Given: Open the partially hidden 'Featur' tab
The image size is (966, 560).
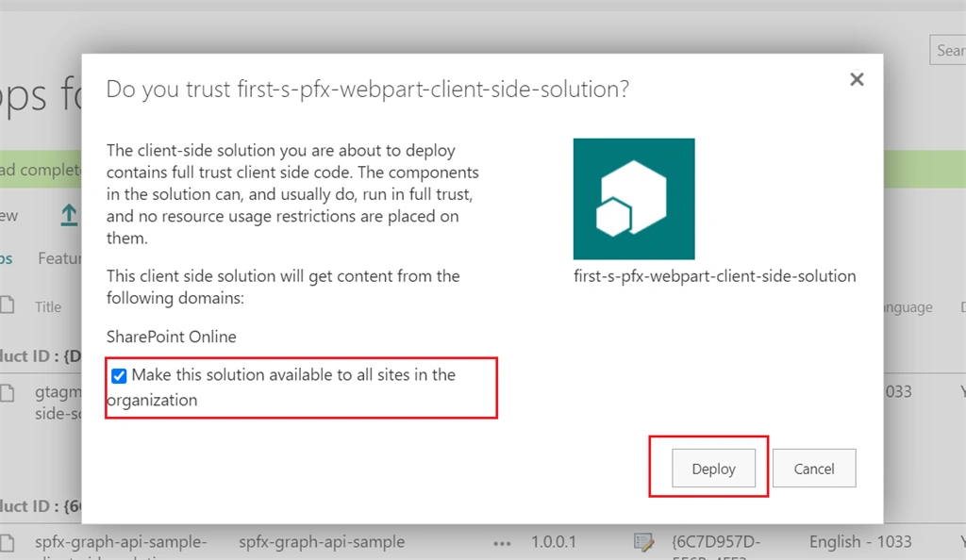Looking at the screenshot, I should pyautogui.click(x=59, y=258).
